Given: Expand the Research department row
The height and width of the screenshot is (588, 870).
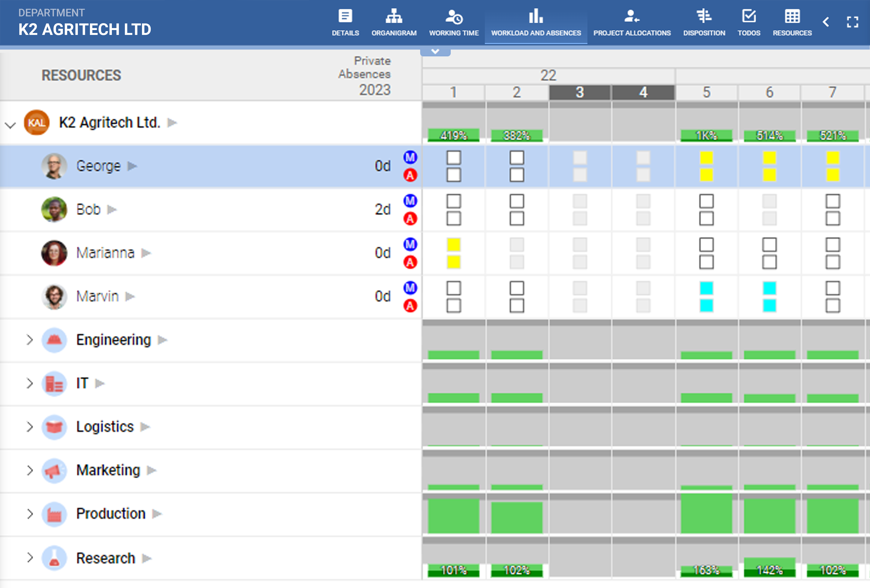Looking at the screenshot, I should [x=30, y=558].
